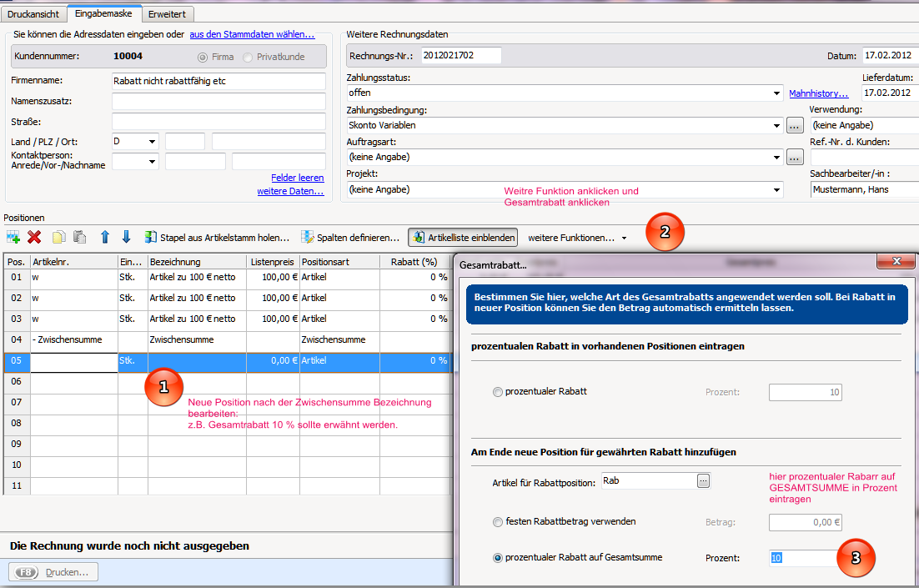Click the Namenszusatz input field
The width and height of the screenshot is (919, 588).
click(218, 102)
